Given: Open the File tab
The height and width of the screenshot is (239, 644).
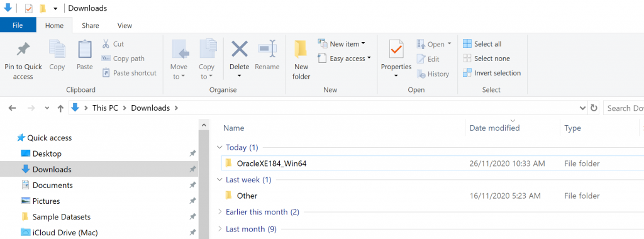Looking at the screenshot, I should point(18,25).
